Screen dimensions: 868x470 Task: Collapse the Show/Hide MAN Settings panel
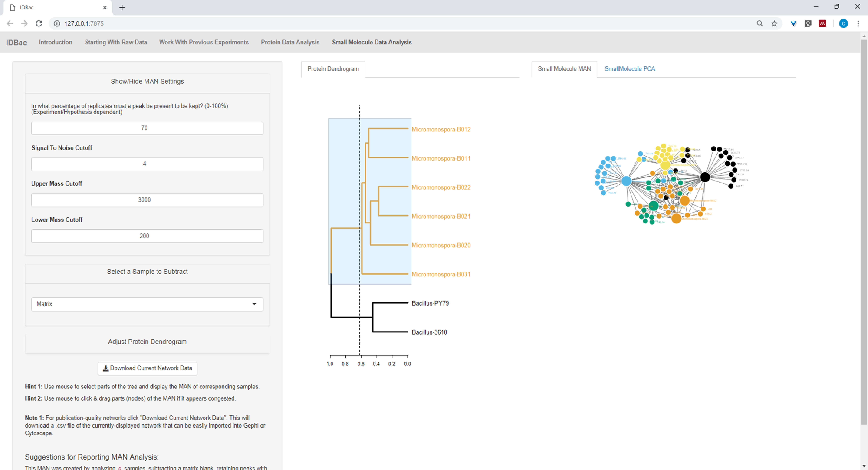[x=147, y=82]
